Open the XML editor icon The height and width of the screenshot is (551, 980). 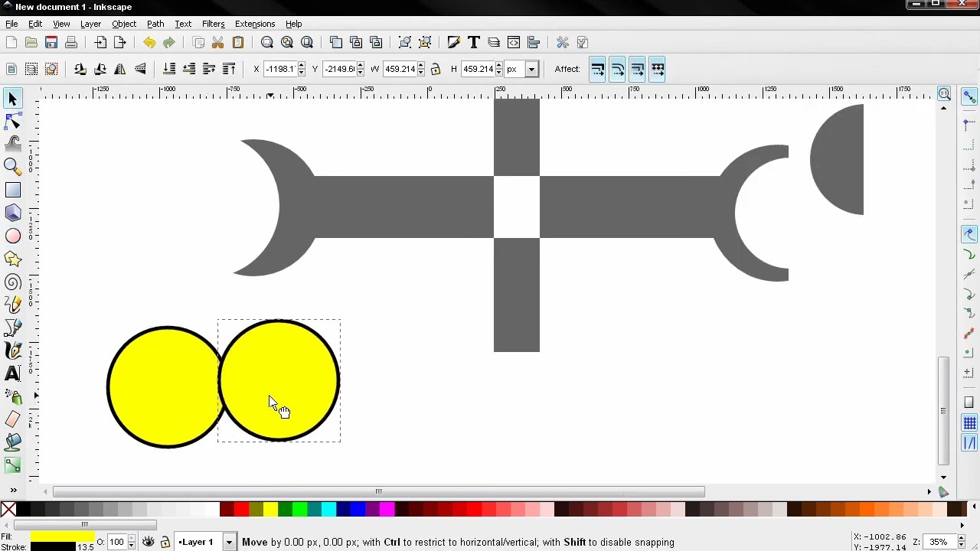[x=514, y=42]
